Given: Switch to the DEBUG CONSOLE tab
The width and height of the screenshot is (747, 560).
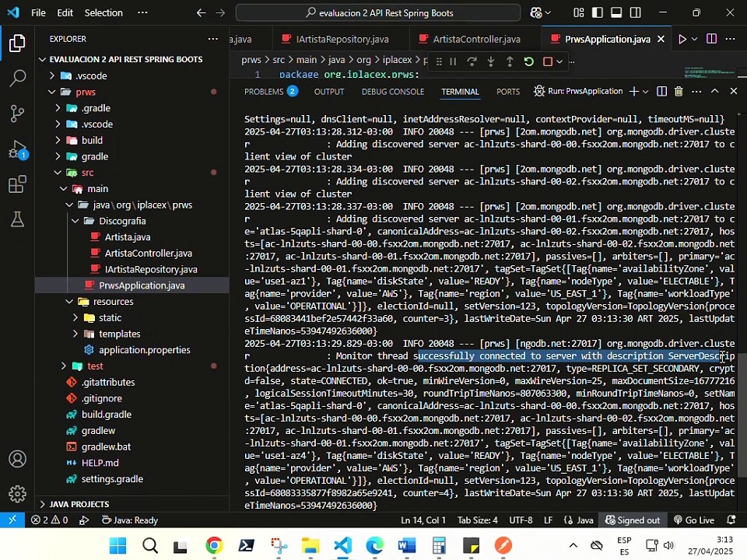Looking at the screenshot, I should (392, 92).
